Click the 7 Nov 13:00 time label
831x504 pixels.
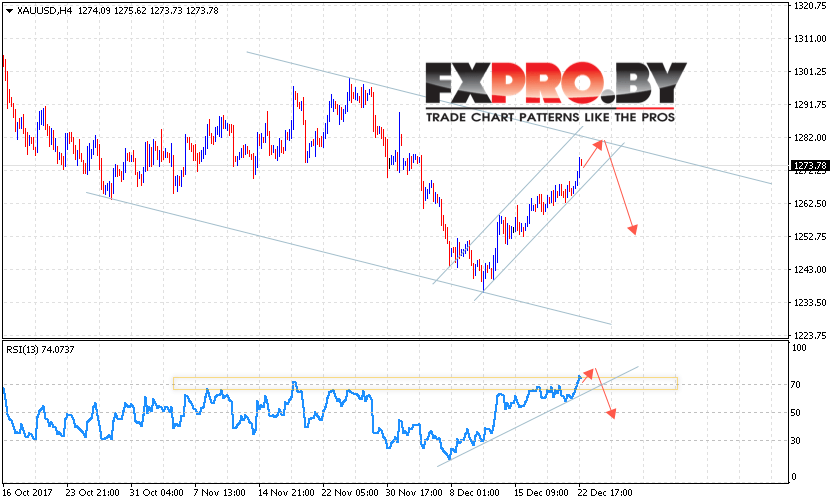[220, 493]
